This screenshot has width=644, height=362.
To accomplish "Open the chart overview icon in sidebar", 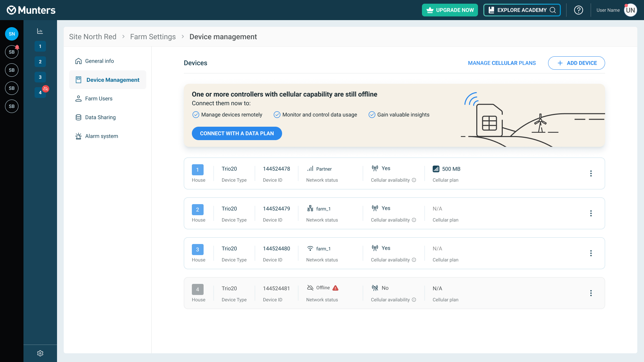I will pos(40,31).
